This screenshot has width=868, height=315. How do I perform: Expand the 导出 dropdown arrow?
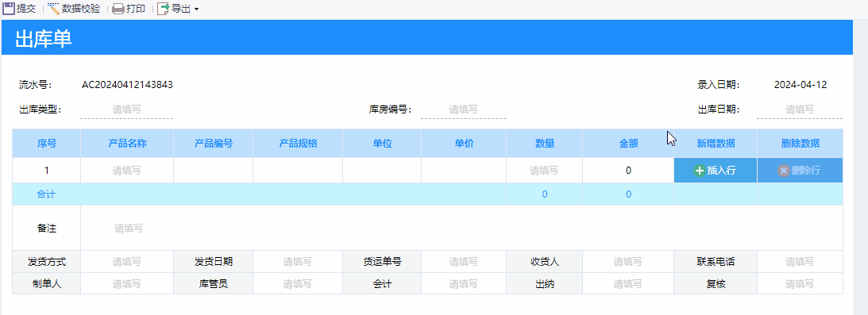(x=196, y=10)
